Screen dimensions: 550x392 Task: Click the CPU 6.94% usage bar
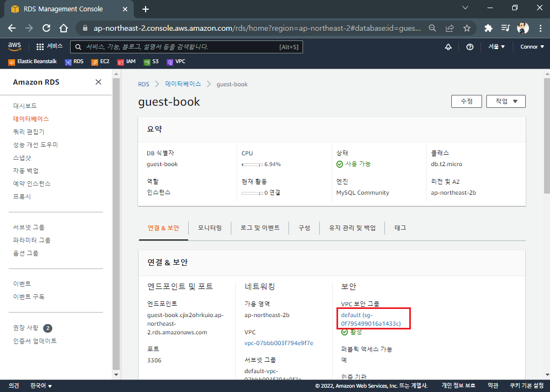[x=252, y=164]
